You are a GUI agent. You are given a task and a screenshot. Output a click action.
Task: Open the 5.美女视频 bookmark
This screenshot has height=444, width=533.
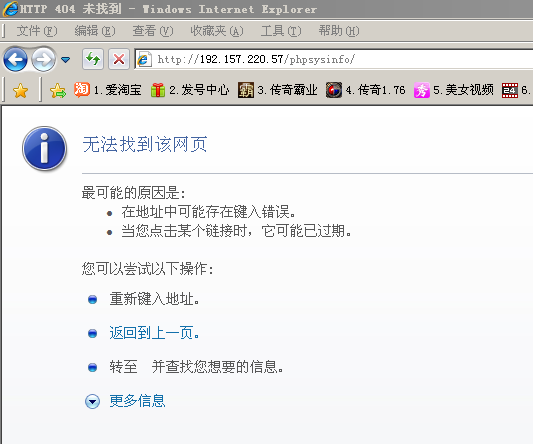(454, 90)
